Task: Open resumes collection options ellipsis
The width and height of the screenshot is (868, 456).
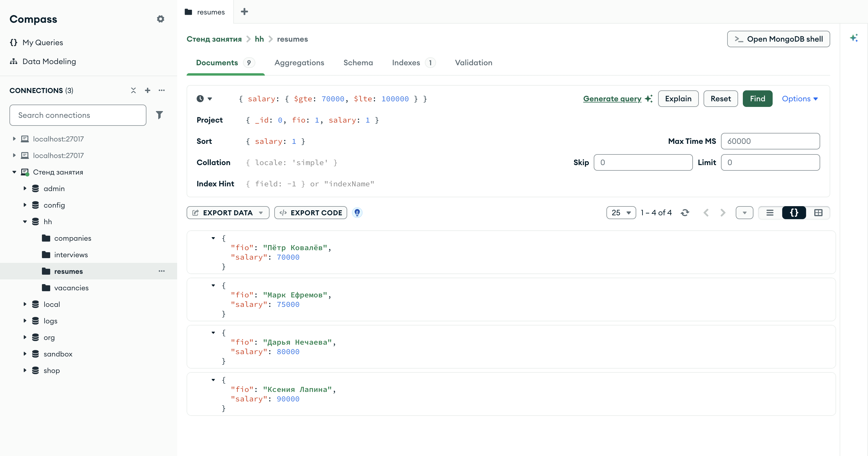Action: [162, 271]
